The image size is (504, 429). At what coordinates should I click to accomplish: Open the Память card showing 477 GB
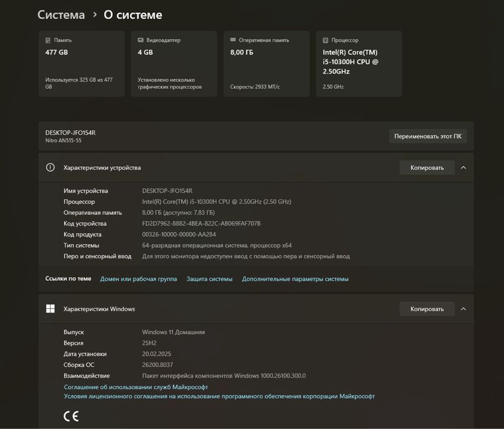pos(82,64)
